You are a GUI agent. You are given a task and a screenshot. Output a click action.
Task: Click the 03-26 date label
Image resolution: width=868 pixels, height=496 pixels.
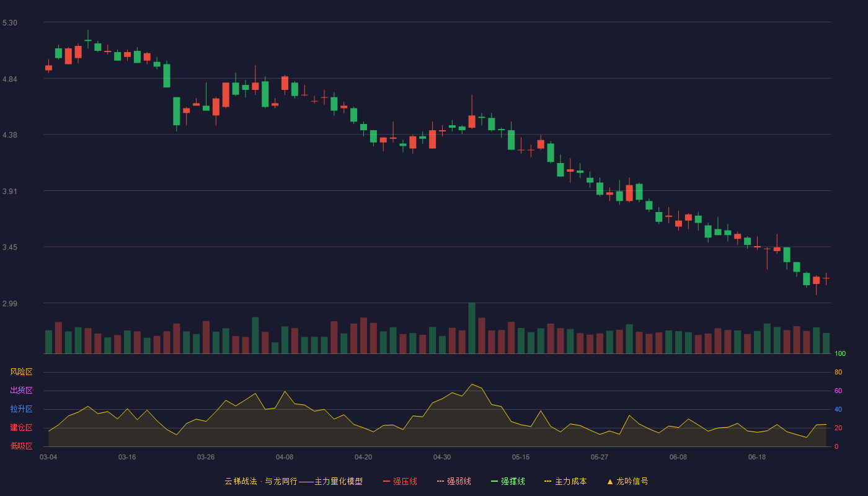[x=206, y=457]
